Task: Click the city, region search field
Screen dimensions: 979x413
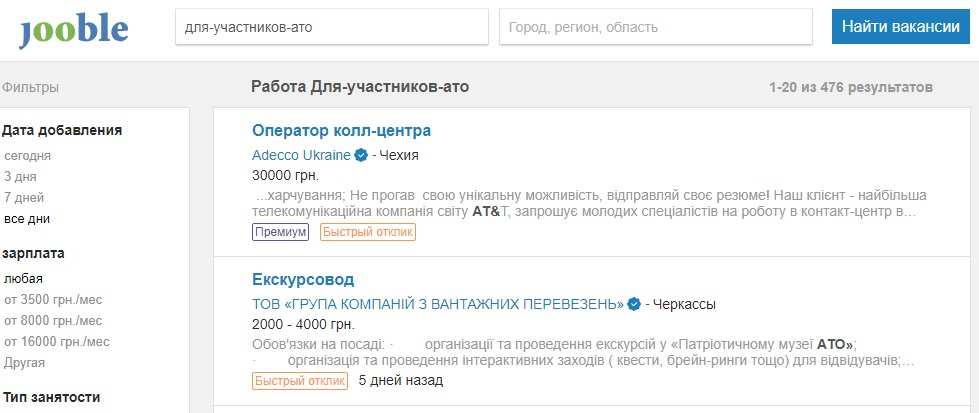Action: (655, 28)
